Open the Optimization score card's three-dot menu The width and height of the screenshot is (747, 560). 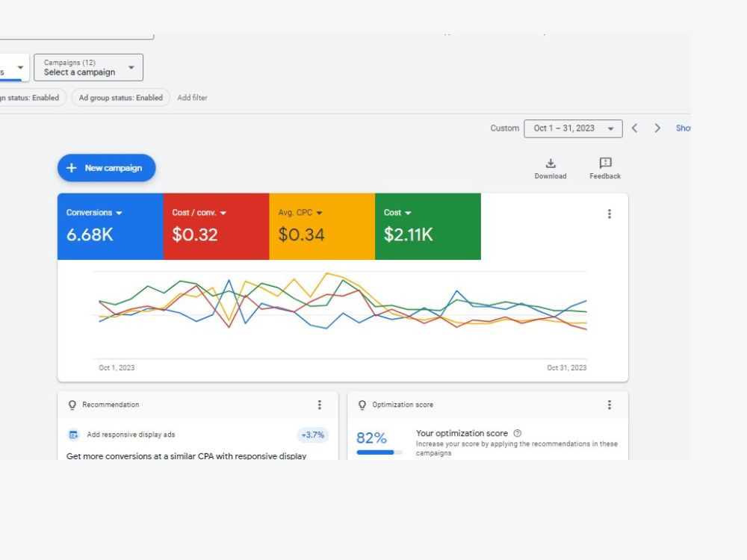coord(610,405)
